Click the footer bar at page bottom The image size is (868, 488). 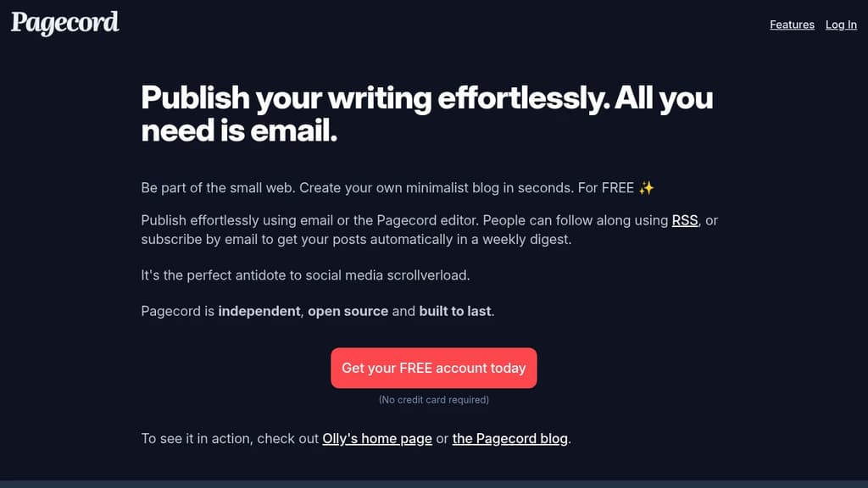(434, 483)
